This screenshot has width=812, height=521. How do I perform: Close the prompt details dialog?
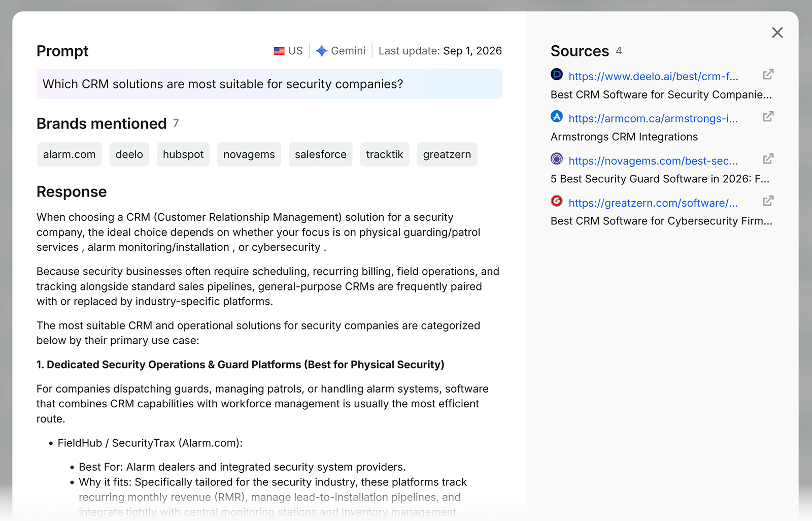(x=777, y=32)
